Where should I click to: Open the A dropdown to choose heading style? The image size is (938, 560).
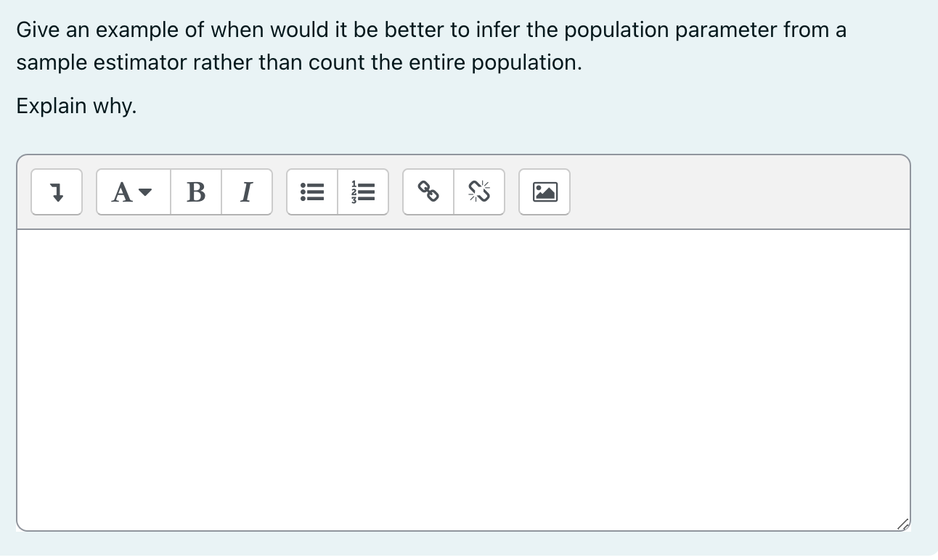pos(131,192)
